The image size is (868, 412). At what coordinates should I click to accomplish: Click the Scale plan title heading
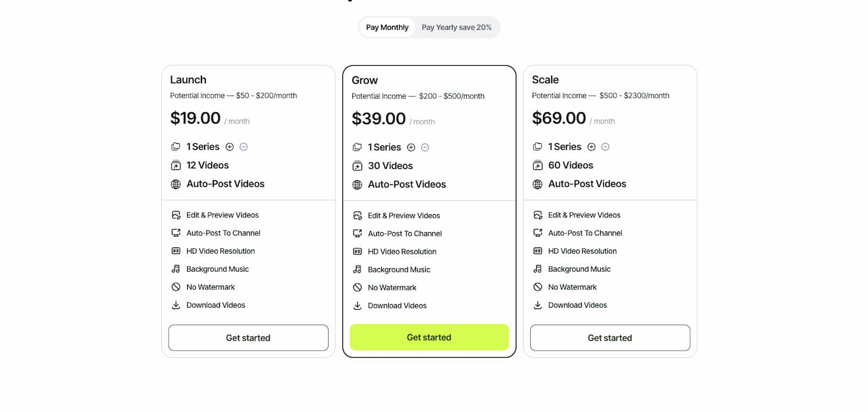tap(545, 79)
